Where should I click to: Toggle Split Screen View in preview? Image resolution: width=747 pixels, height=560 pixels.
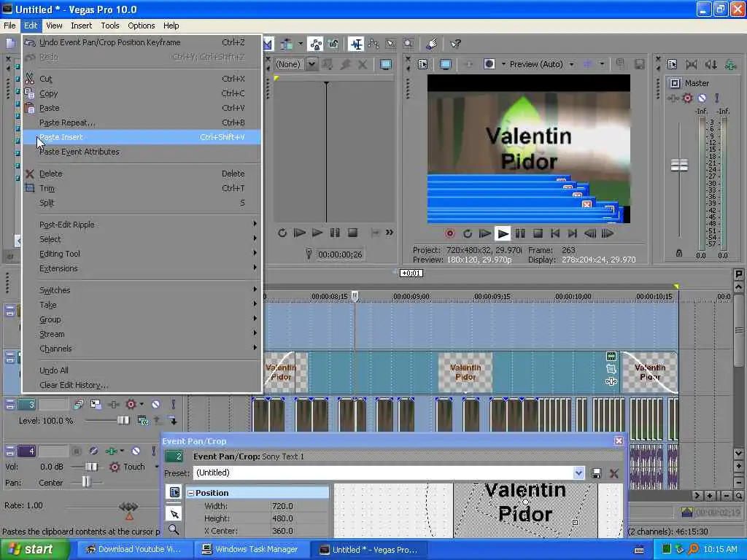coord(489,64)
